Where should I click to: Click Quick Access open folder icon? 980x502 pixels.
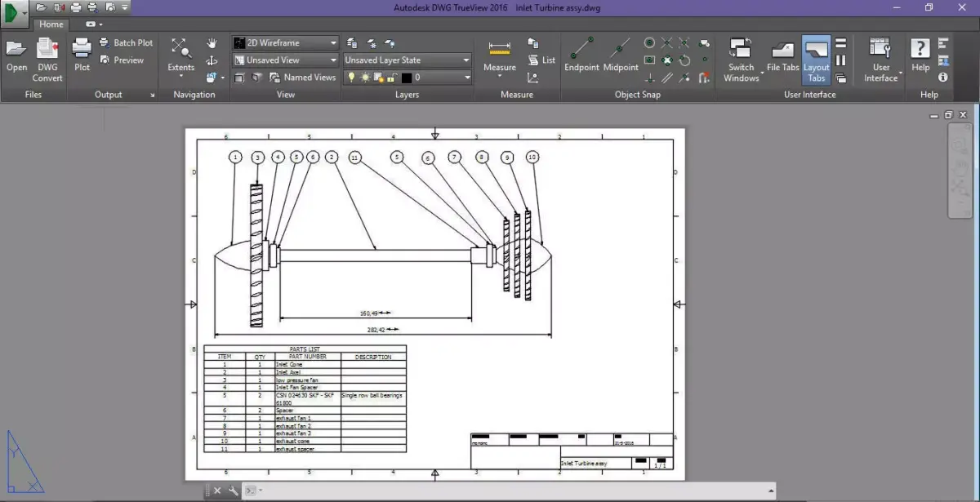coord(42,7)
